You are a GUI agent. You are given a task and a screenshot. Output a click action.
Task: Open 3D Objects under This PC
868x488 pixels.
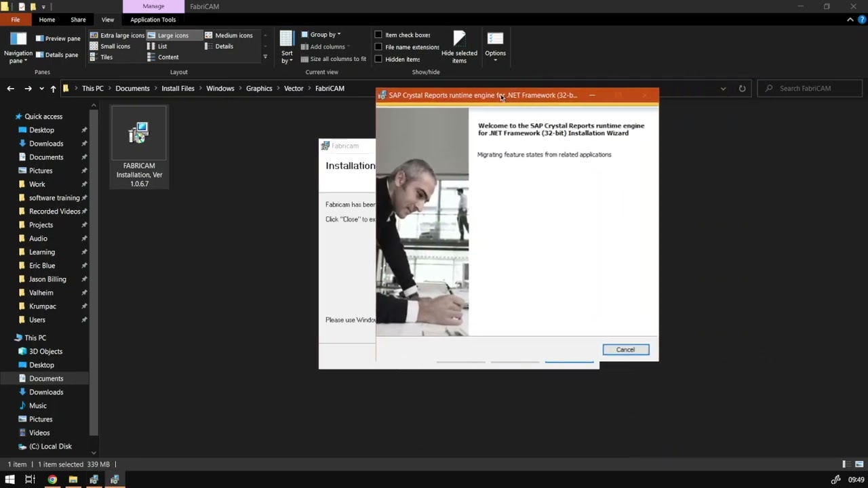(45, 351)
